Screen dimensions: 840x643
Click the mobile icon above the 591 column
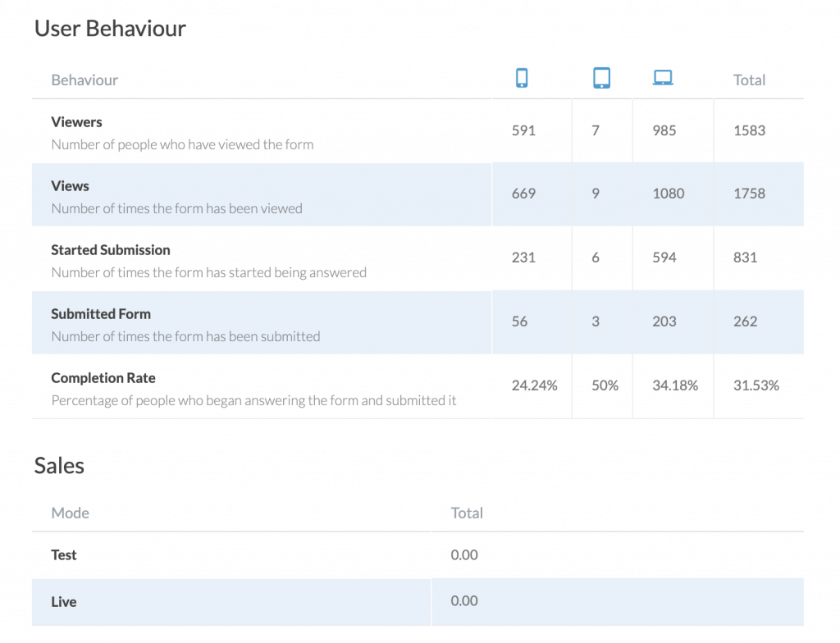pos(523,77)
